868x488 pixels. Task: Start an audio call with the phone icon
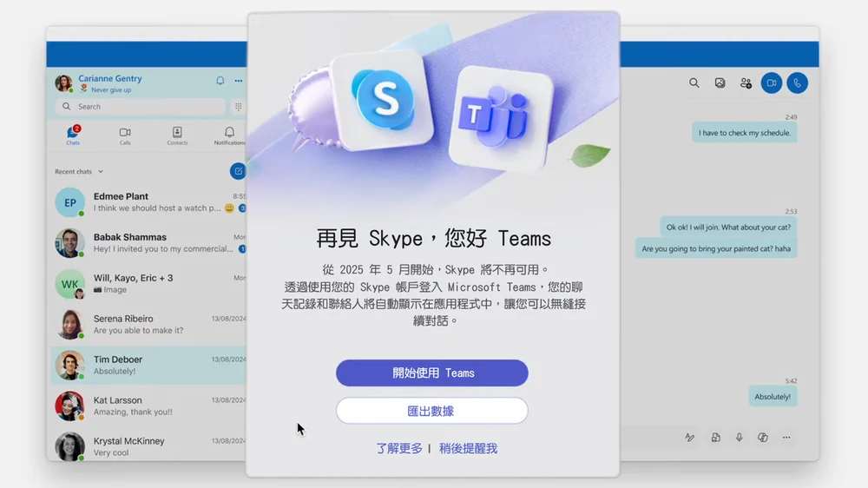click(797, 82)
